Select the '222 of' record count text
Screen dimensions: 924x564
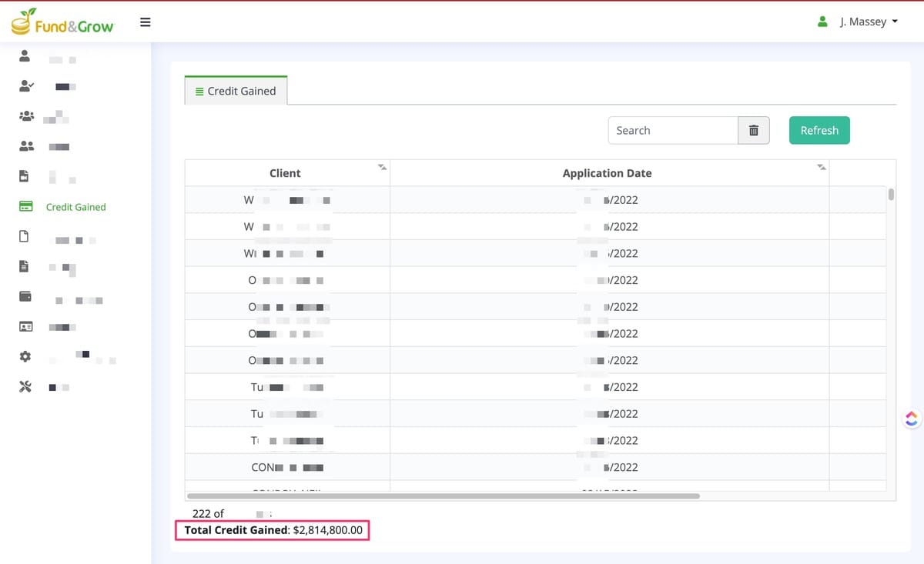click(208, 513)
